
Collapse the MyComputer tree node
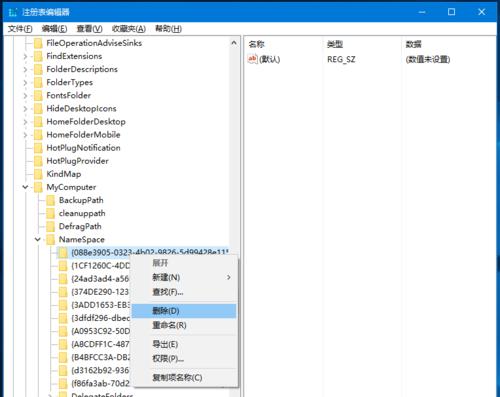click(25, 187)
